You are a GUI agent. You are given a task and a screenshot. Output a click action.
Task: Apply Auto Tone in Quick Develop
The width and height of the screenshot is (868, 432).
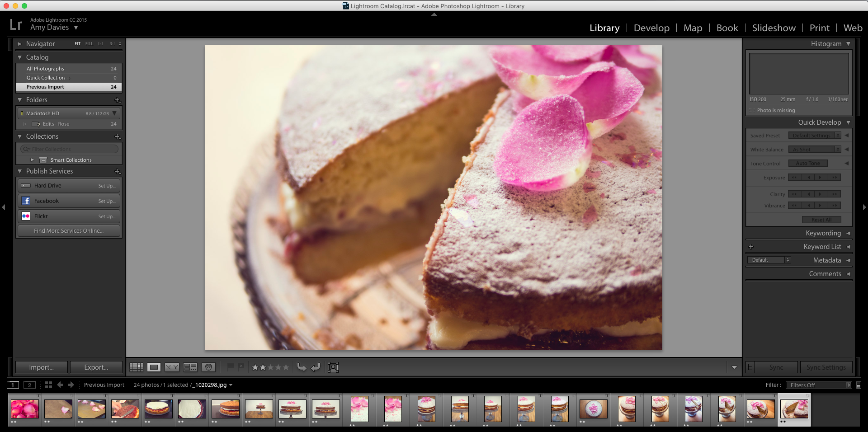point(807,163)
